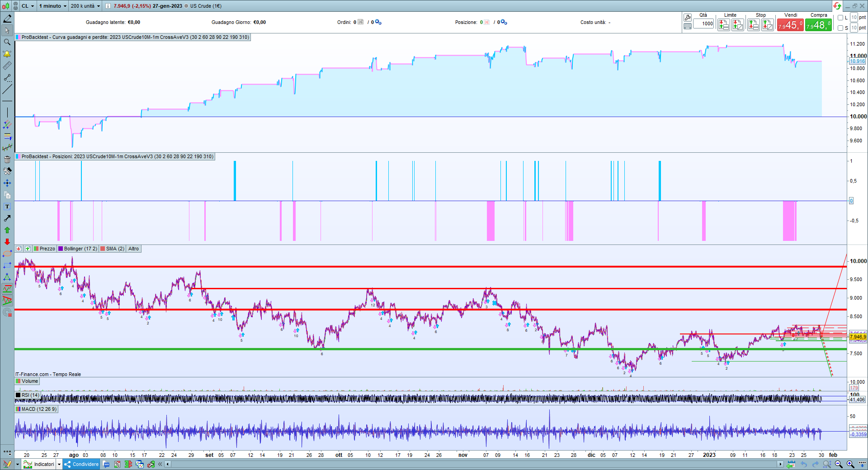
Task: Open trading settings wrench icon
Action: pos(688,18)
